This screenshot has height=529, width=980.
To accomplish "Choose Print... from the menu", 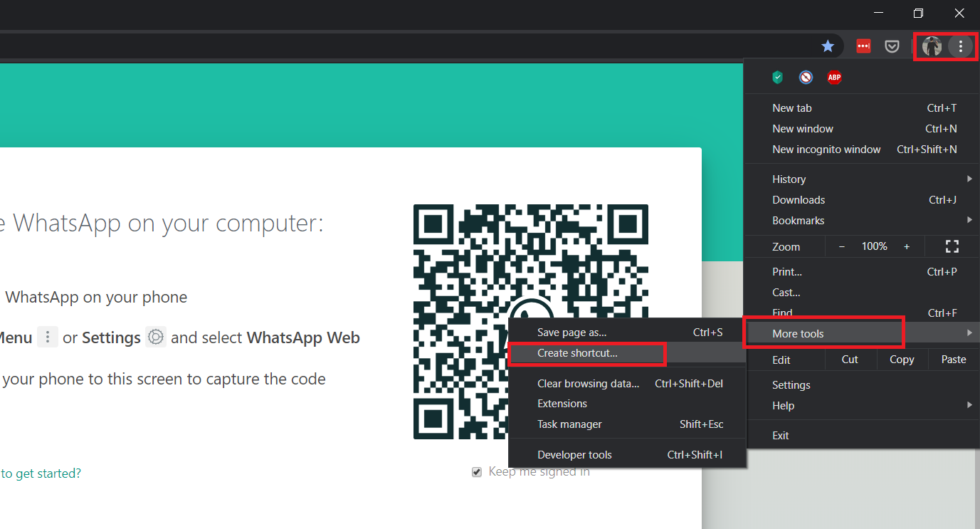I will (x=862, y=271).
